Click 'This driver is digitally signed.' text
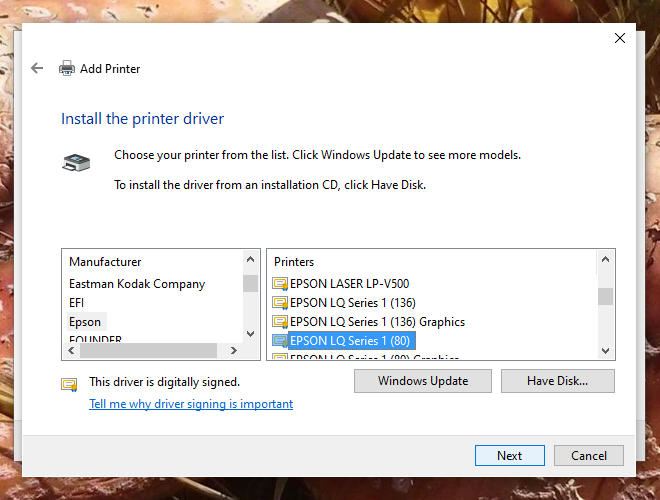Viewport: 660px width, 500px height. click(x=165, y=382)
